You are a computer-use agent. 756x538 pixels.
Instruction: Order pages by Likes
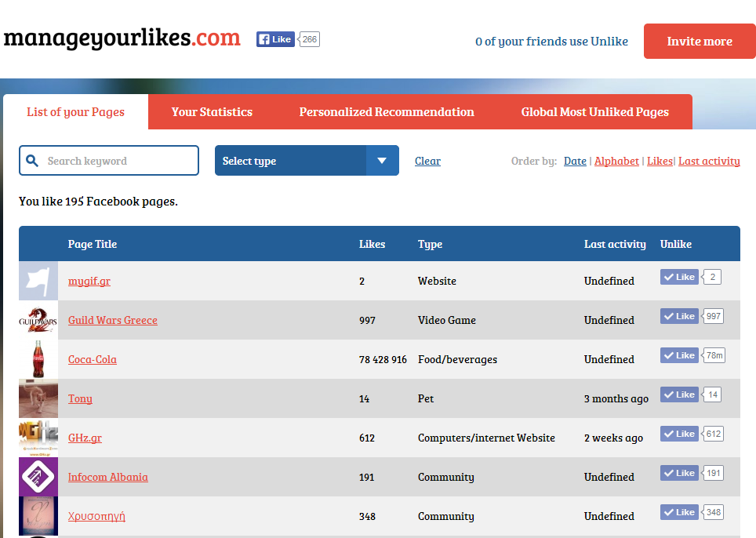[x=660, y=161]
